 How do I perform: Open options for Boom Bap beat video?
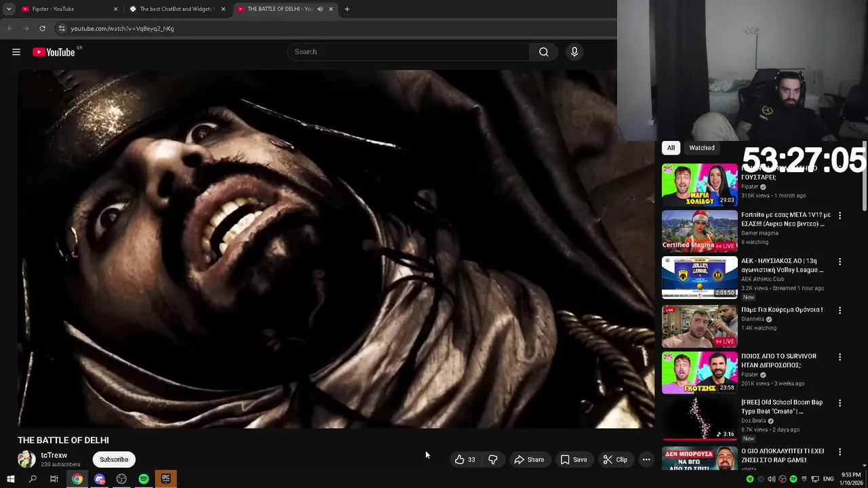tap(840, 403)
